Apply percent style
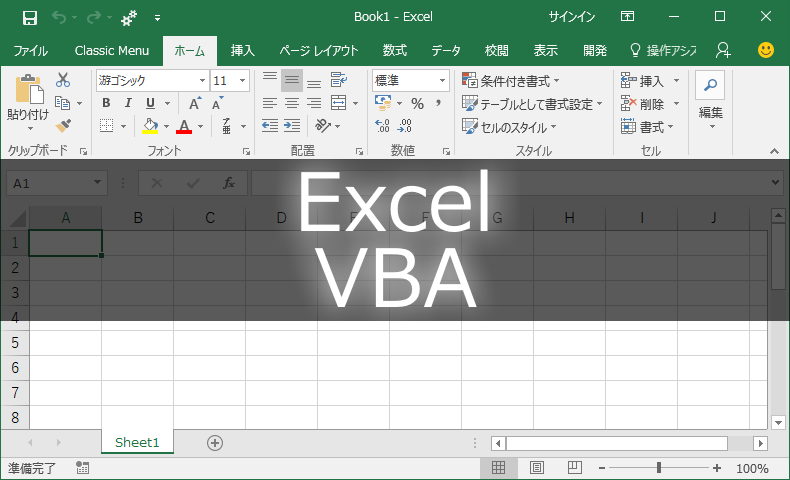Viewport: 790px width, 480px height. [x=417, y=104]
